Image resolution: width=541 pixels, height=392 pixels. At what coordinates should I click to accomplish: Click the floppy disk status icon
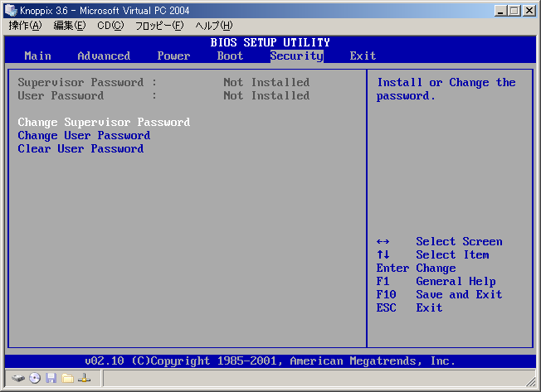pos(51,378)
